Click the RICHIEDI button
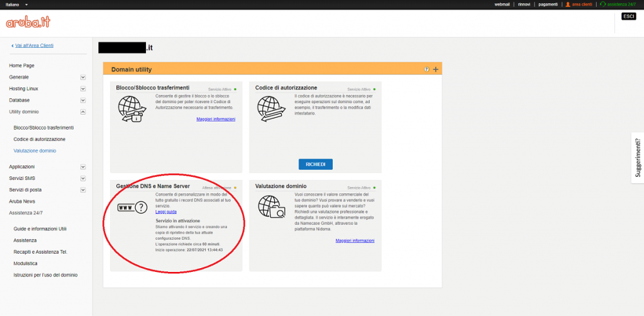 [316, 164]
